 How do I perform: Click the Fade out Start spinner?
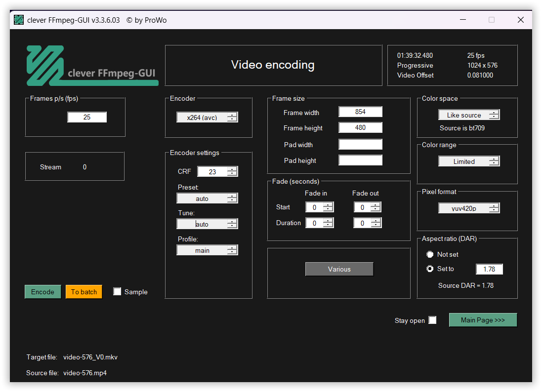point(367,207)
